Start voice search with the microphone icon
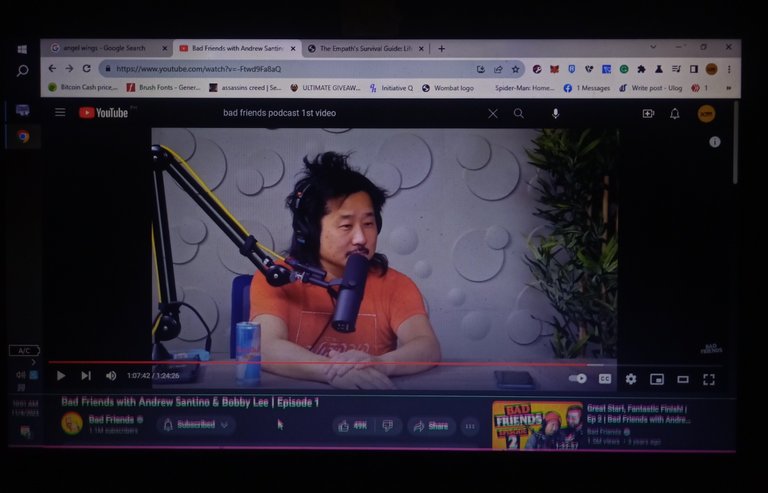This screenshot has height=493, width=768. pyautogui.click(x=555, y=114)
